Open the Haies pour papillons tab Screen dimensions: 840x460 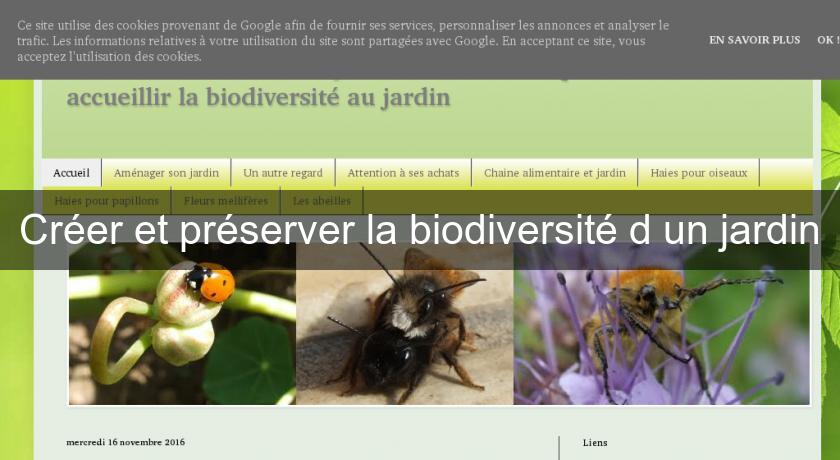click(x=107, y=200)
